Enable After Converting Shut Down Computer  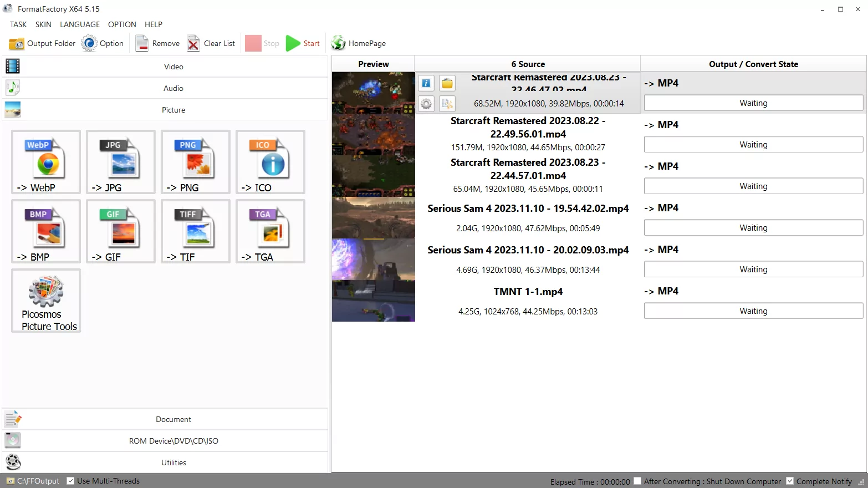pos(637,481)
